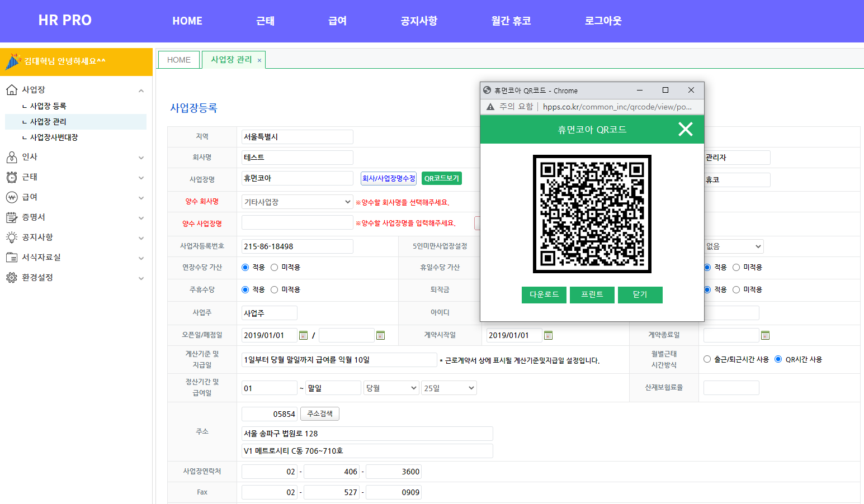Open the 25일 pay day dropdown

[x=449, y=388]
